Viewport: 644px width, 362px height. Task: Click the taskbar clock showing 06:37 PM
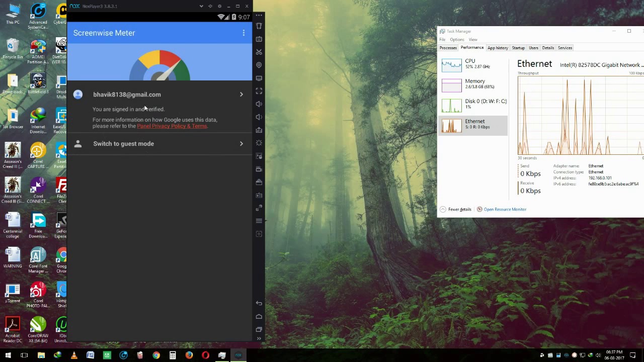coord(614,354)
